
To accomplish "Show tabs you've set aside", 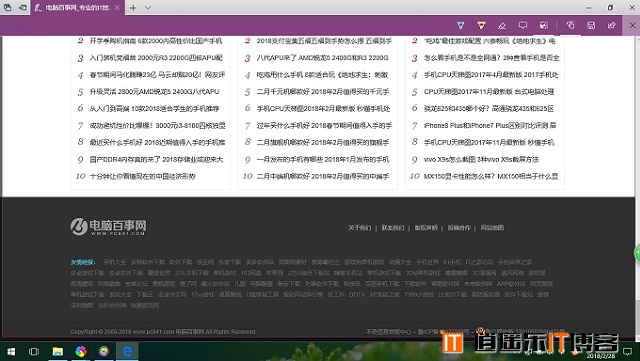I will point(8,7).
